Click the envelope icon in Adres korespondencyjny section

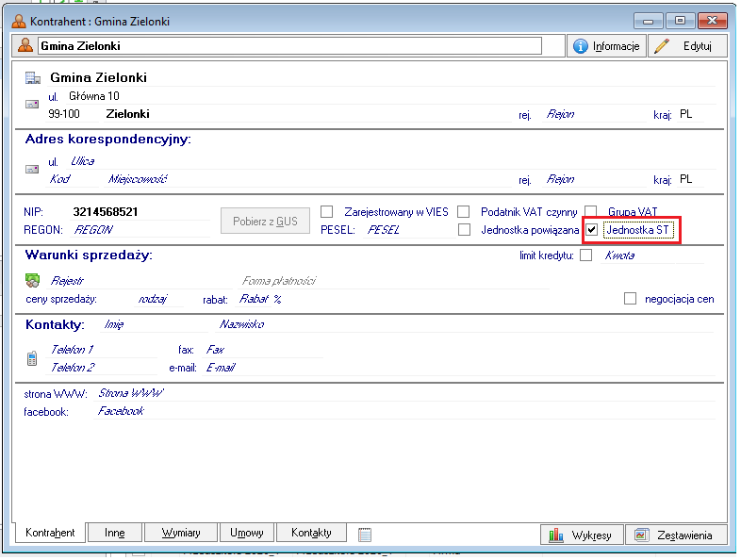(32, 168)
